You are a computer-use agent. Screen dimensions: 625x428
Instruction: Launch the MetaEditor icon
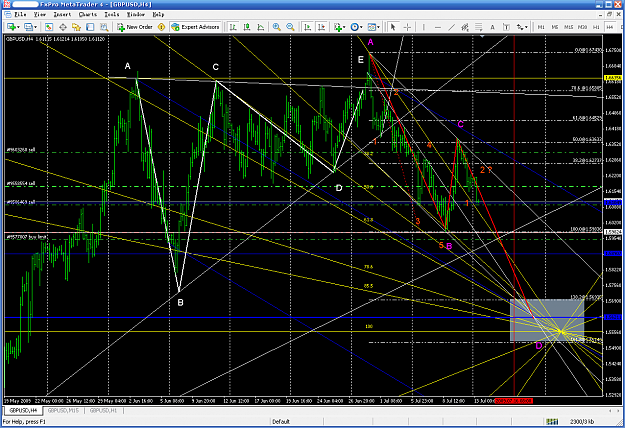click(161, 27)
